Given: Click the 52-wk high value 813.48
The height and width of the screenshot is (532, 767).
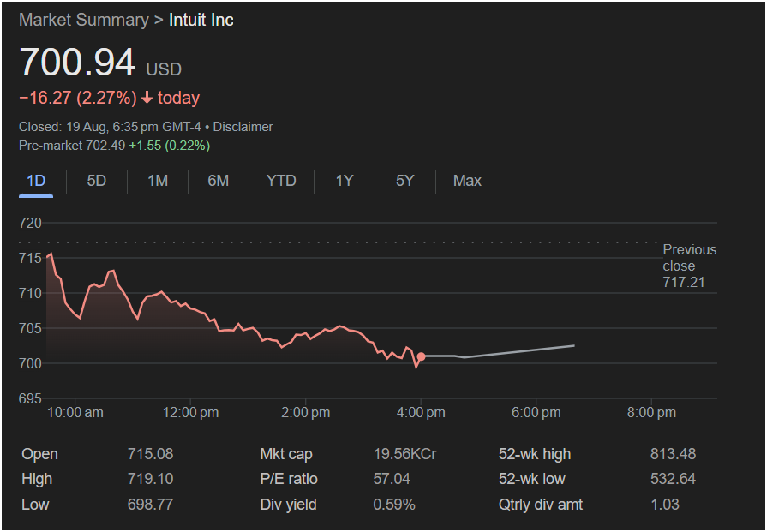Looking at the screenshot, I should (673, 454).
